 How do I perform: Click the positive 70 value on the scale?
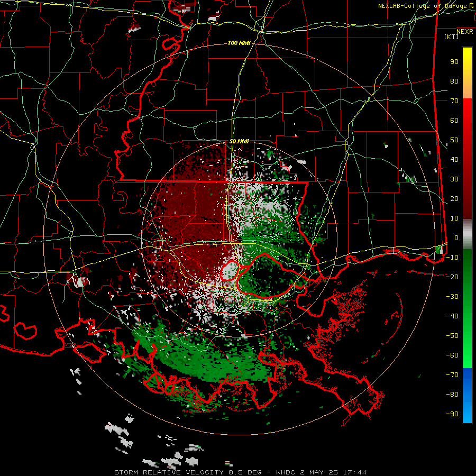tap(454, 101)
